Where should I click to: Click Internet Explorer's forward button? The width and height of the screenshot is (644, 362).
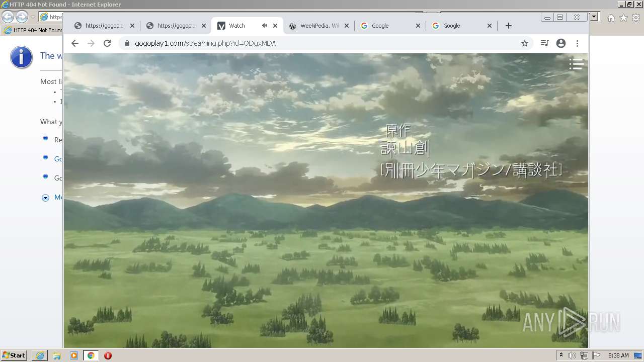(x=22, y=17)
